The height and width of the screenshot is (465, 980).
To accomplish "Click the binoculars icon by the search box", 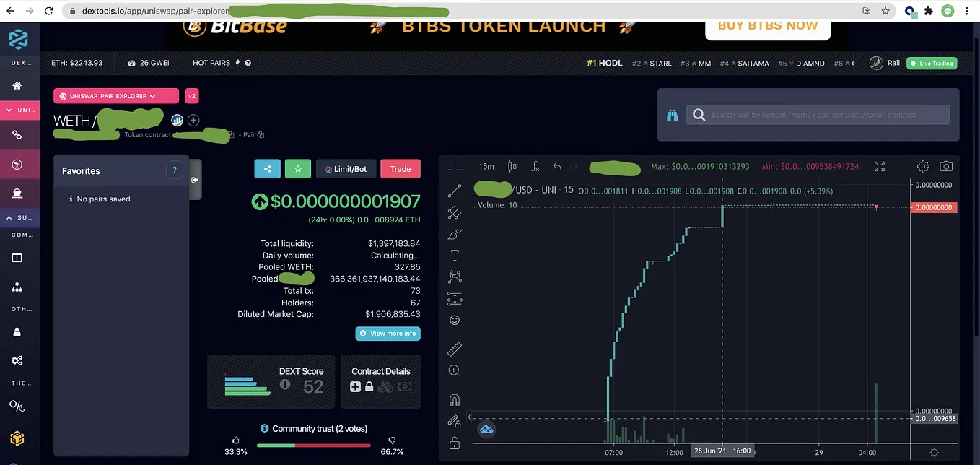I will [672, 115].
